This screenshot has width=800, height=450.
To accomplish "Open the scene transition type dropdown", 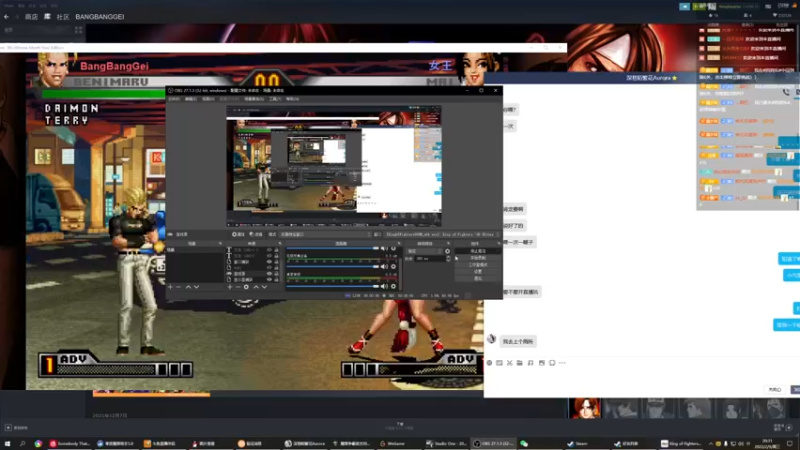I will (424, 251).
